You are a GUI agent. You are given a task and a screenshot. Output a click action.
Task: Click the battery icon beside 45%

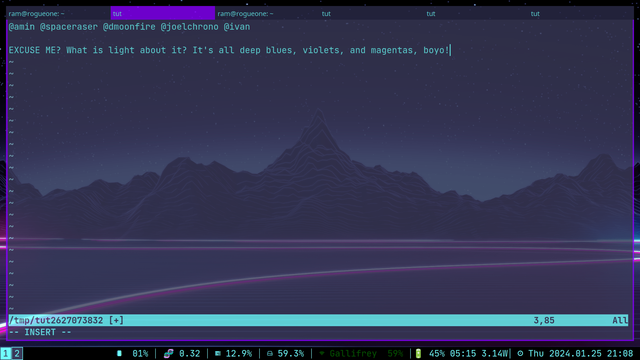click(x=418, y=353)
